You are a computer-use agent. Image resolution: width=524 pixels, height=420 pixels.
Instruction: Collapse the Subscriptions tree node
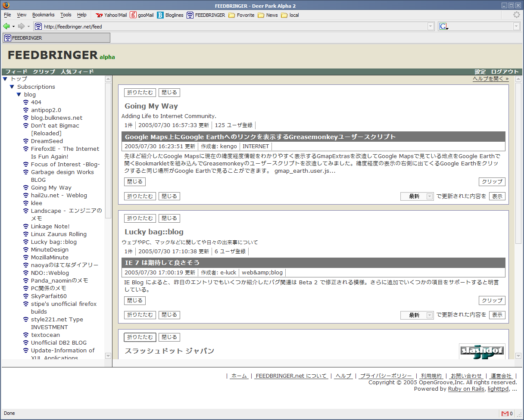click(12, 87)
